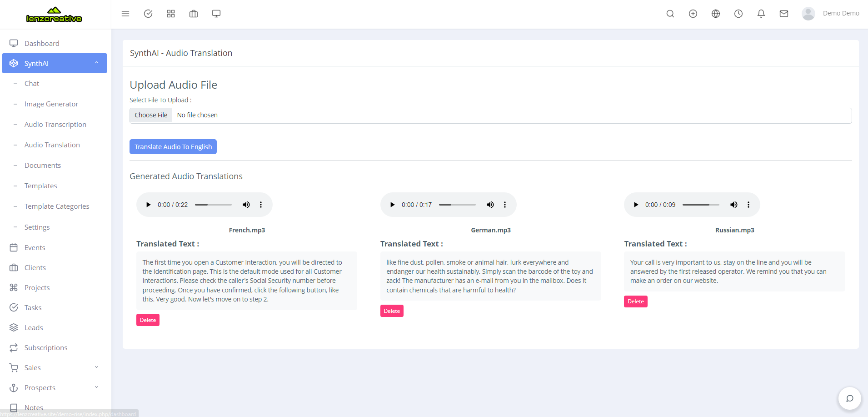Seek on the French.mp3 progress bar
Screen dimensions: 868x417
(213, 205)
